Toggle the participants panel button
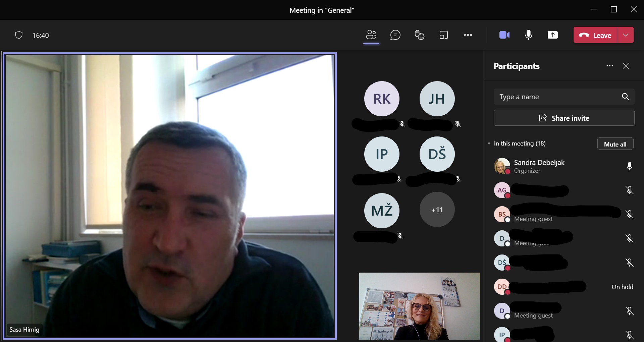The width and height of the screenshot is (644, 342). click(371, 35)
